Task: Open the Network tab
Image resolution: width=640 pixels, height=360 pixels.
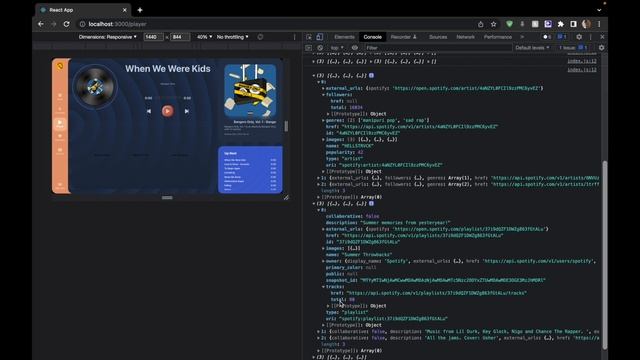Action: 465,37
